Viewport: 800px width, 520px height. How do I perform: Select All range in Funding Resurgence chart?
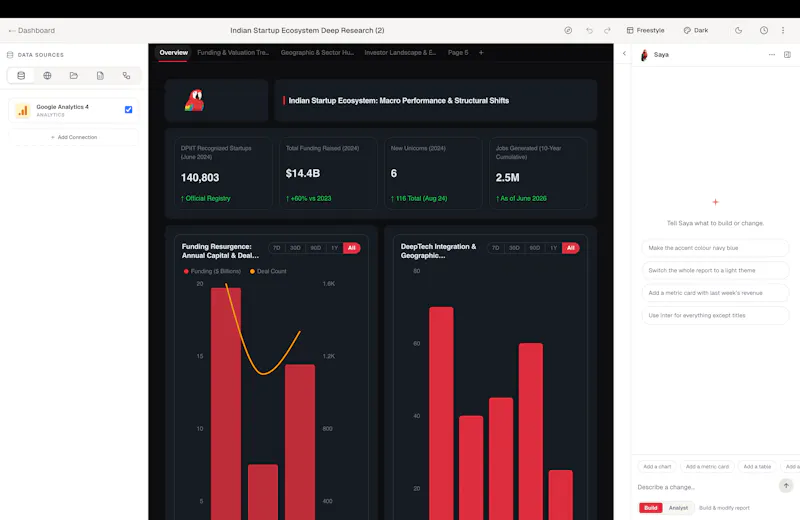pos(352,248)
